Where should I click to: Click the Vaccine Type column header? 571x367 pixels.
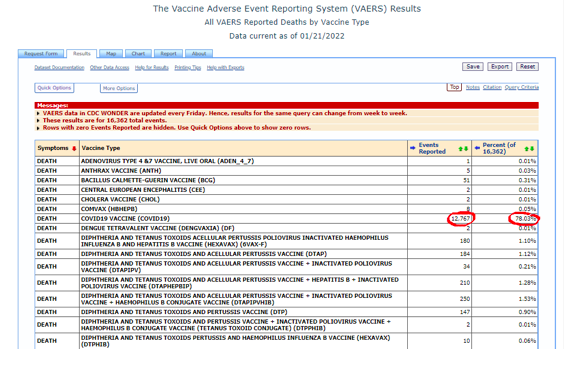tap(101, 148)
